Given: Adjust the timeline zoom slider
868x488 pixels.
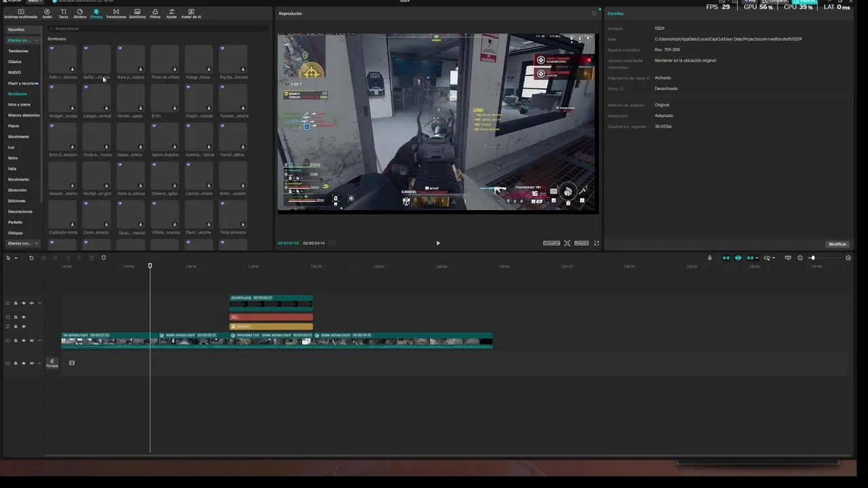Looking at the screenshot, I should (x=812, y=258).
